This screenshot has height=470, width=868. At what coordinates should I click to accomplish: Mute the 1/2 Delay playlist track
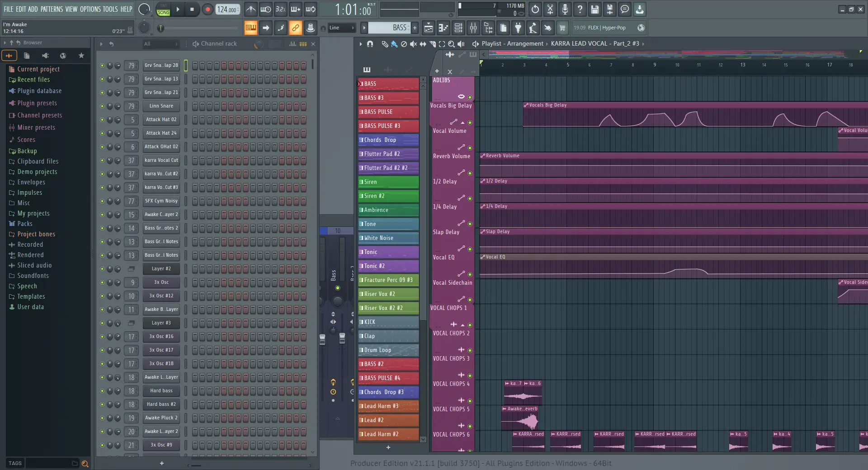(470, 198)
